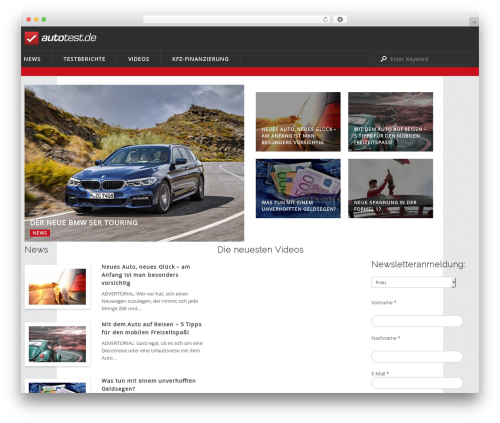Click the Nachname input field
Image resolution: width=500 pixels, height=423 pixels.
click(417, 356)
